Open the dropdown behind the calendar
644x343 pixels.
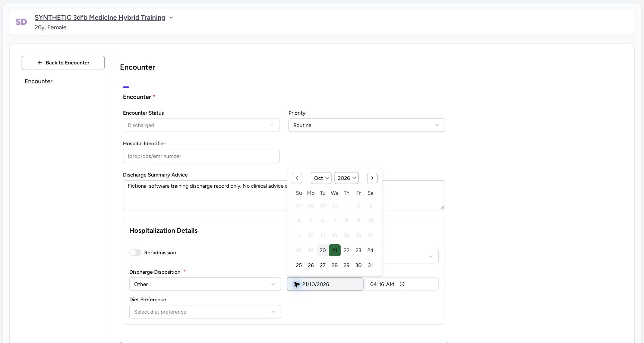point(410,257)
